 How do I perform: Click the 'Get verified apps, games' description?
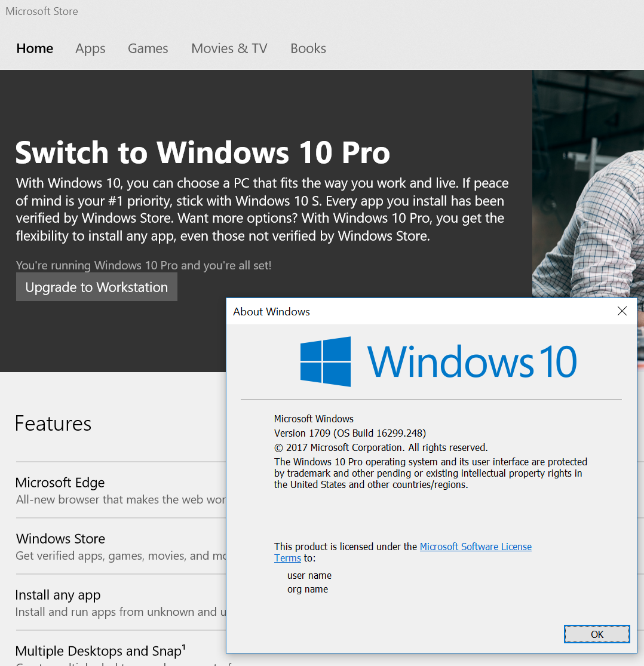coord(121,555)
